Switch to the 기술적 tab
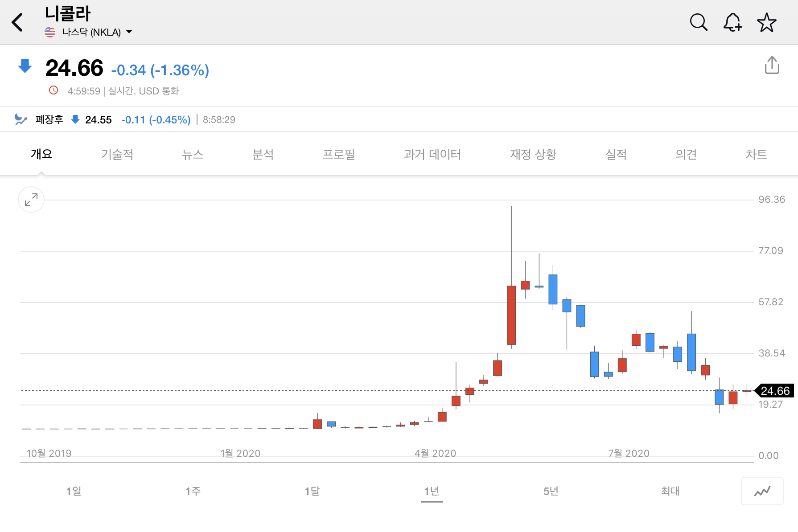 coord(117,154)
